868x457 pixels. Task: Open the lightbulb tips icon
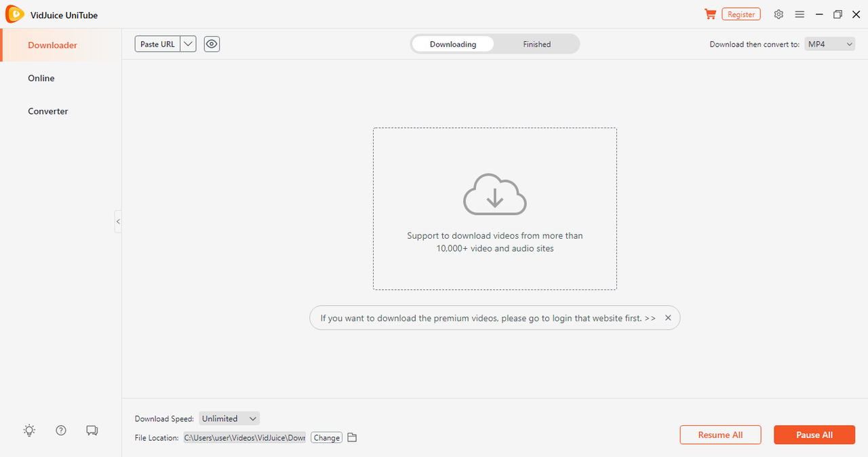pos(29,430)
